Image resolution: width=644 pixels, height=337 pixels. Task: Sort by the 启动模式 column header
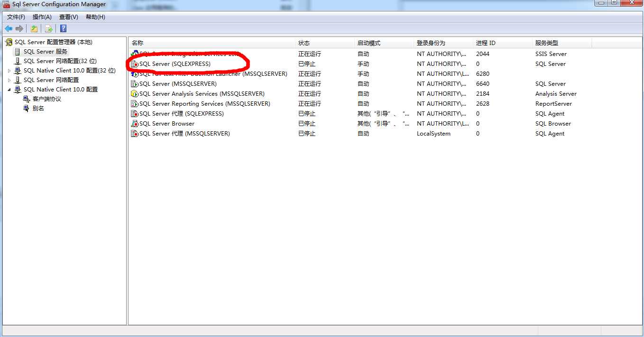pos(384,43)
